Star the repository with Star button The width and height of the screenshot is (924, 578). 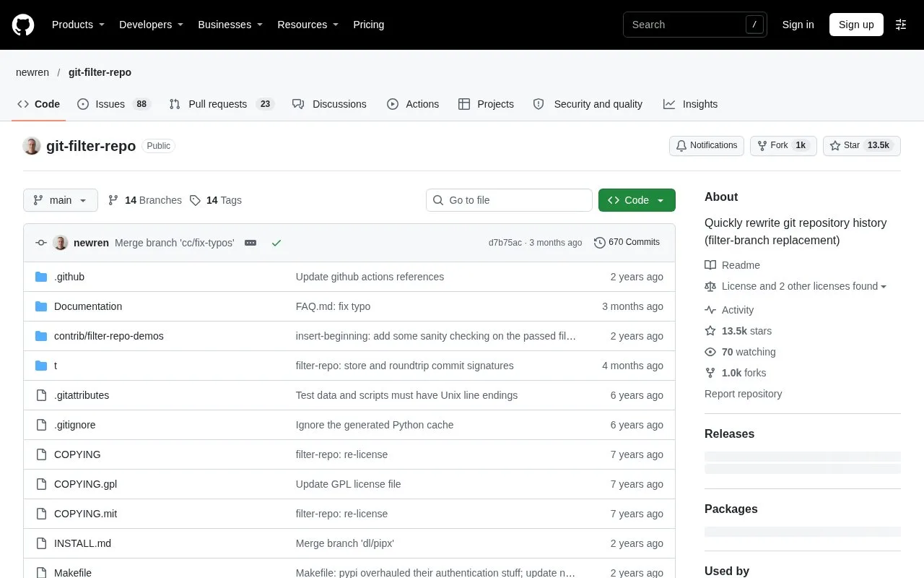(862, 146)
